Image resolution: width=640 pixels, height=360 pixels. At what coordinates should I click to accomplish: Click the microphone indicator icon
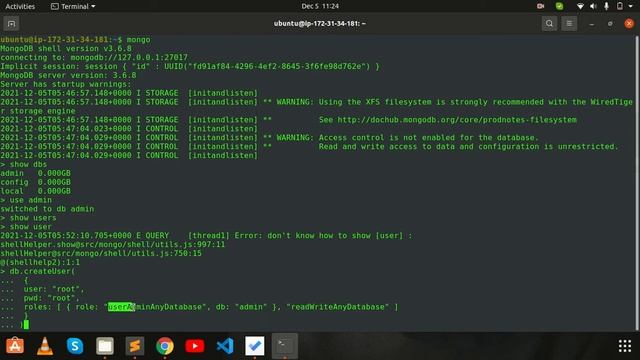pos(607,6)
